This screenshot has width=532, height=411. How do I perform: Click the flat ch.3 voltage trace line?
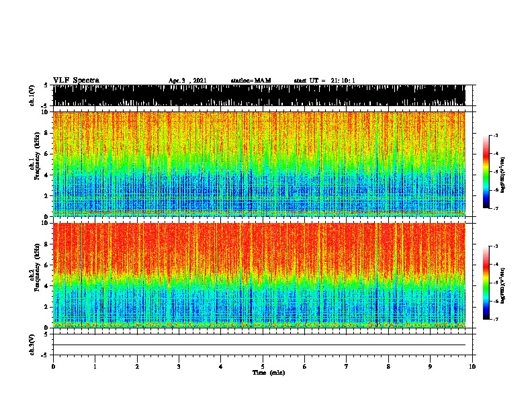pos(259,345)
